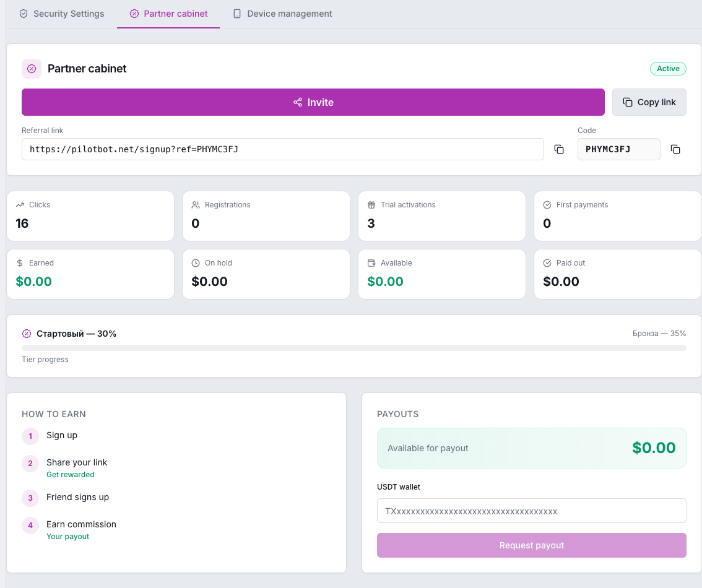The image size is (702, 588).
Task: Click the Your payout text
Action: tap(67, 536)
